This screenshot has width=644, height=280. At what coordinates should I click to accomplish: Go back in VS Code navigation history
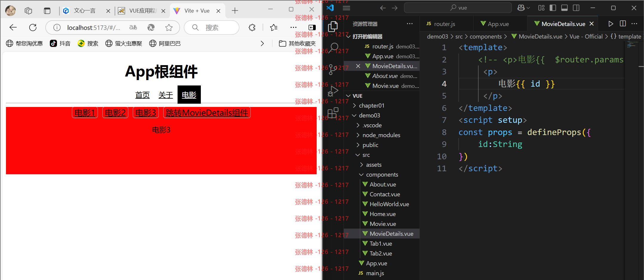pyautogui.click(x=383, y=8)
